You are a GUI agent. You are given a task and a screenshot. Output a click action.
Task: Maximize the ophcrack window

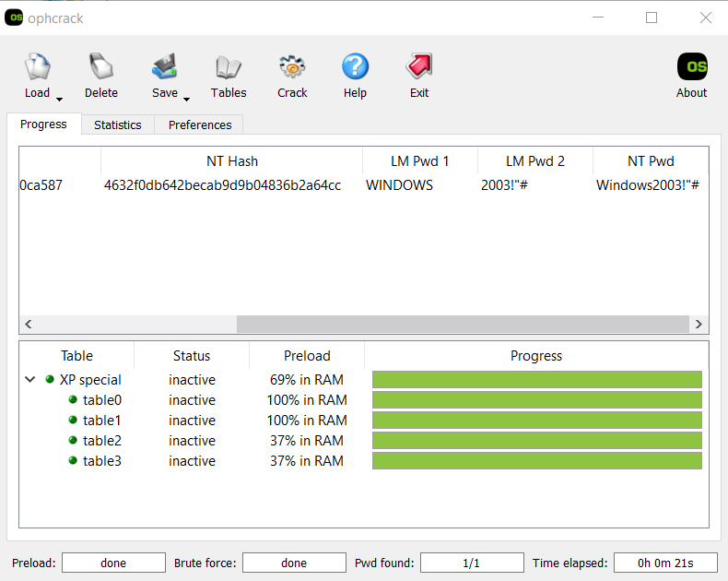click(x=652, y=18)
